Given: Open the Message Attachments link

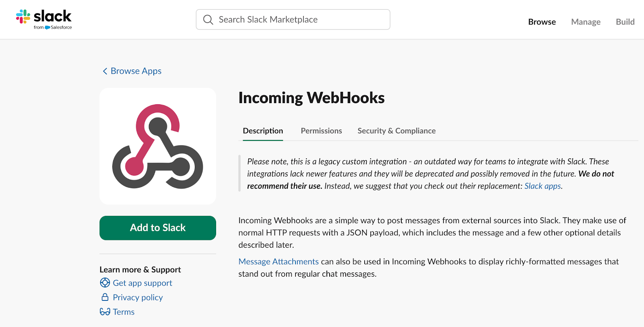Looking at the screenshot, I should 279,262.
